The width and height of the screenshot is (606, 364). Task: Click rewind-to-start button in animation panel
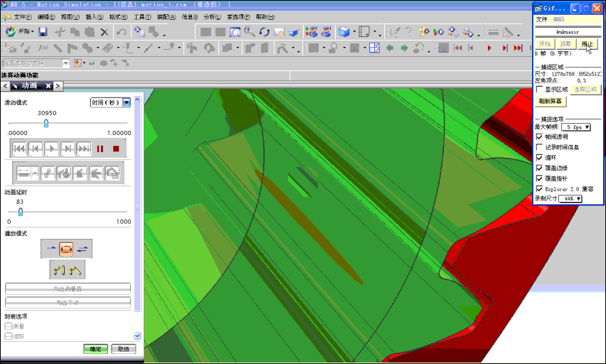click(x=19, y=149)
